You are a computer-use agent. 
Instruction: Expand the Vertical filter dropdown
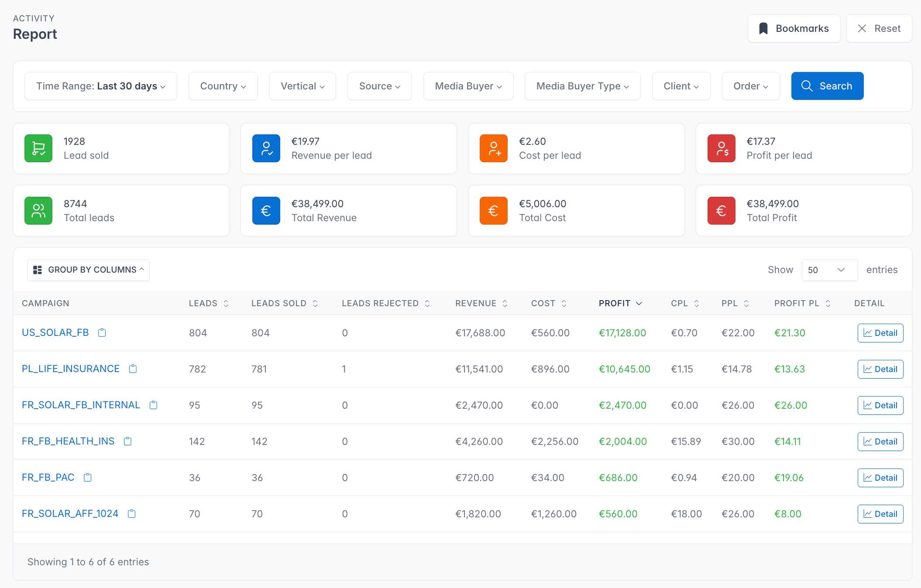click(x=302, y=86)
